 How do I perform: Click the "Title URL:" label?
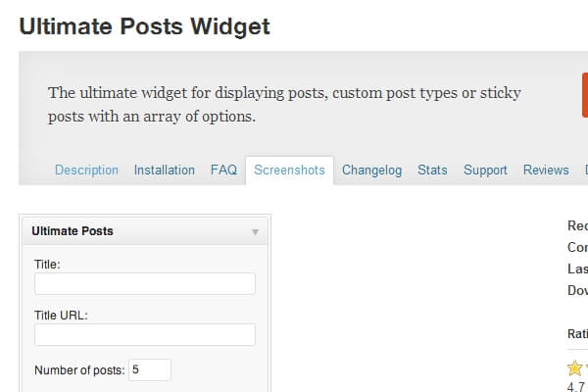[61, 316]
